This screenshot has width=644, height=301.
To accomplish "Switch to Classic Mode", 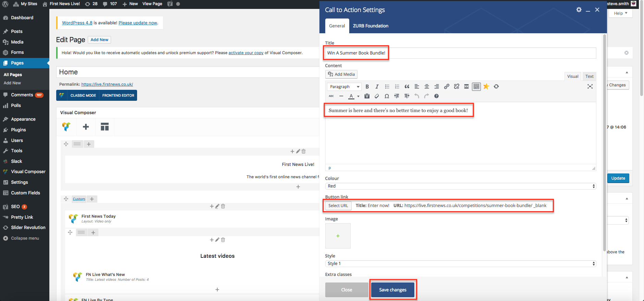I will coord(83,96).
